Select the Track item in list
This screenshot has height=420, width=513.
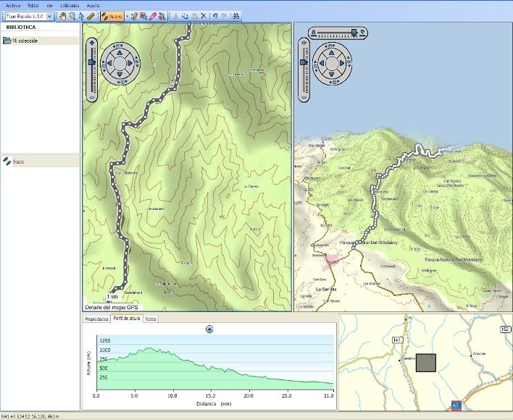pos(17,161)
